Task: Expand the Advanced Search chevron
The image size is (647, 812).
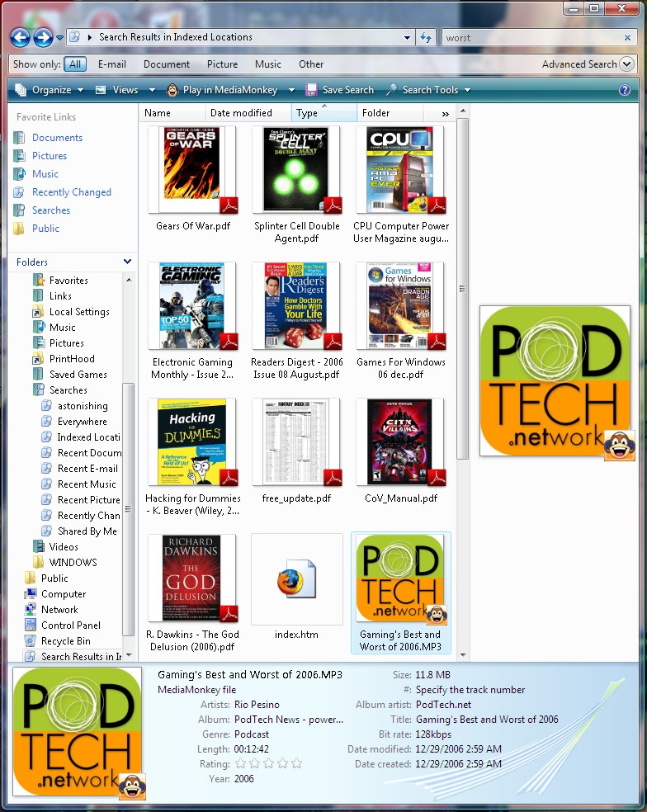Action: (627, 64)
